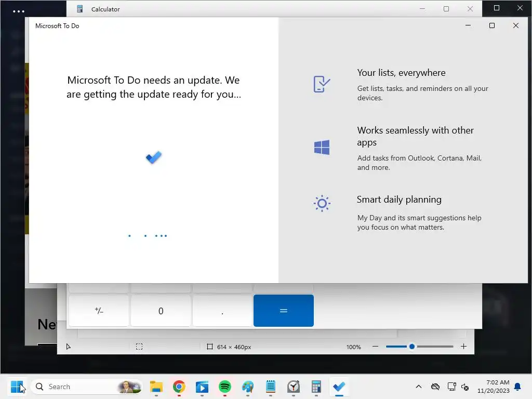532x399 pixels.
Task: Click the OneDrive cloud tray icon
Action: (435, 387)
